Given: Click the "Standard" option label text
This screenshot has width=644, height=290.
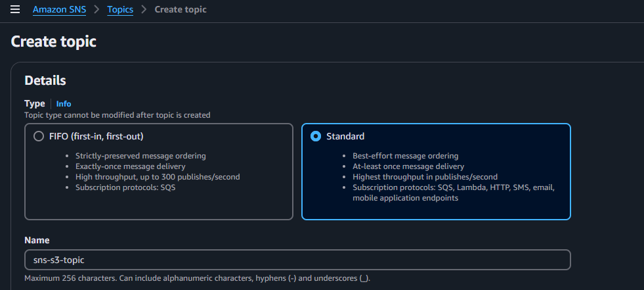Looking at the screenshot, I should (x=345, y=137).
